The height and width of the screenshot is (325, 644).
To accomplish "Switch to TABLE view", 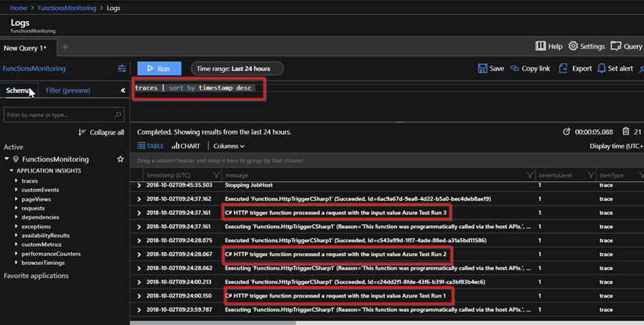I will coord(151,146).
